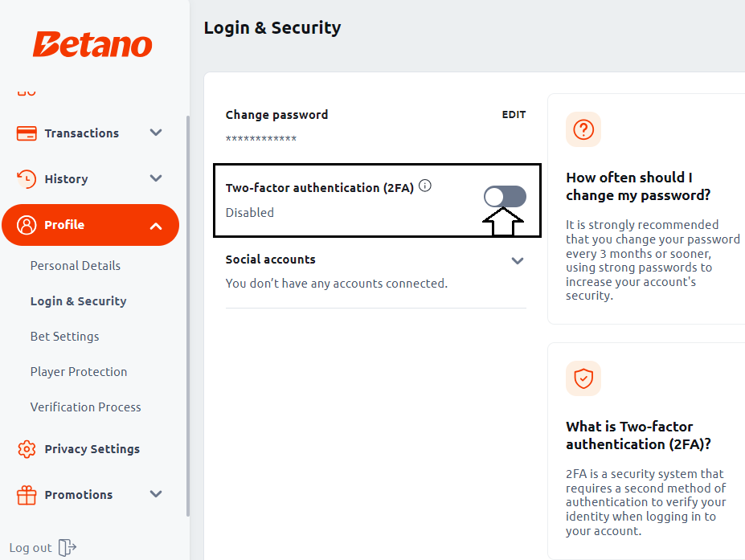Expand the Promotions menu chevron
This screenshot has height=560, width=745.
156,494
